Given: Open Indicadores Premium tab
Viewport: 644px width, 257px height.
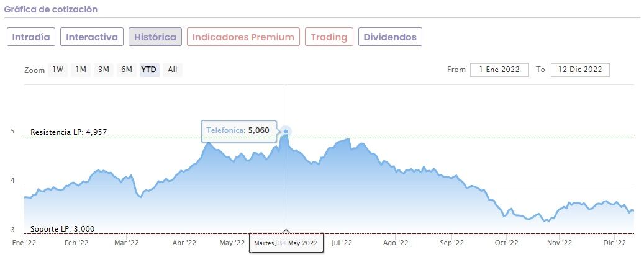Looking at the screenshot, I should (243, 37).
